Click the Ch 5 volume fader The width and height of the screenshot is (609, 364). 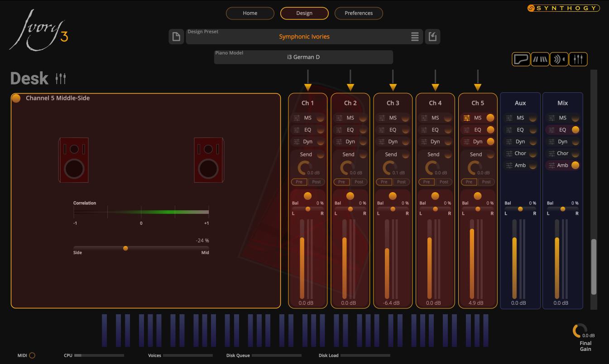tap(472, 259)
